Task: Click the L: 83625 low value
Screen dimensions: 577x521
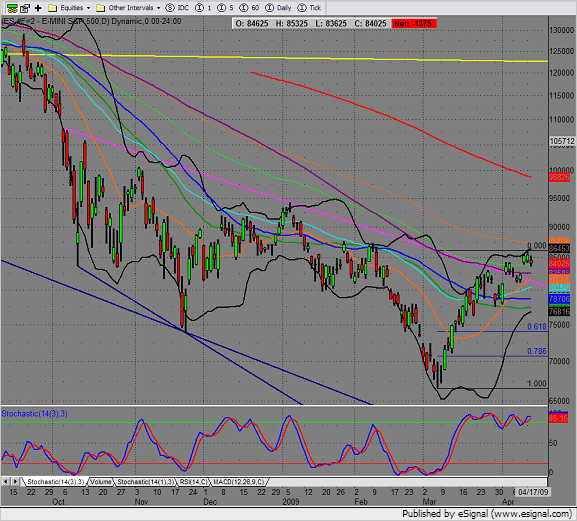Action: [331, 24]
